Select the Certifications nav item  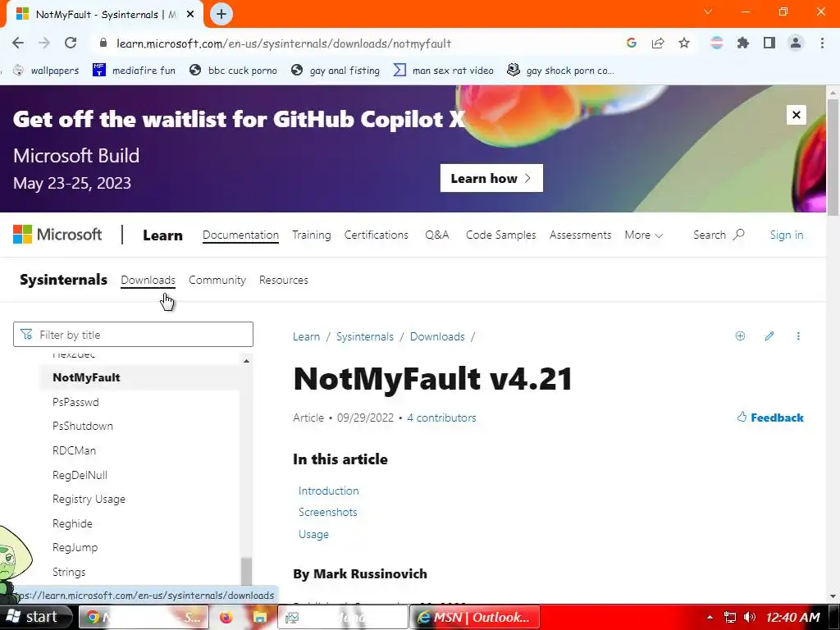pos(376,235)
